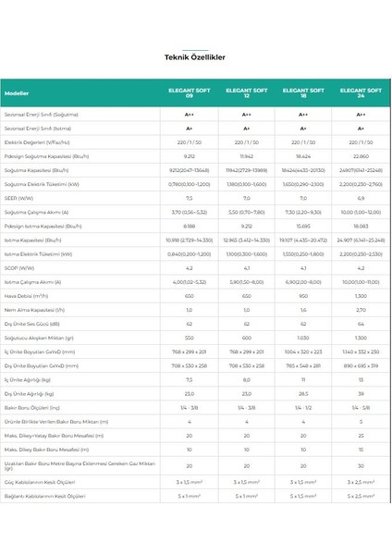Click the cell '0,780(0,100~1,200)'
The height and width of the screenshot is (555, 392).
coord(190,184)
